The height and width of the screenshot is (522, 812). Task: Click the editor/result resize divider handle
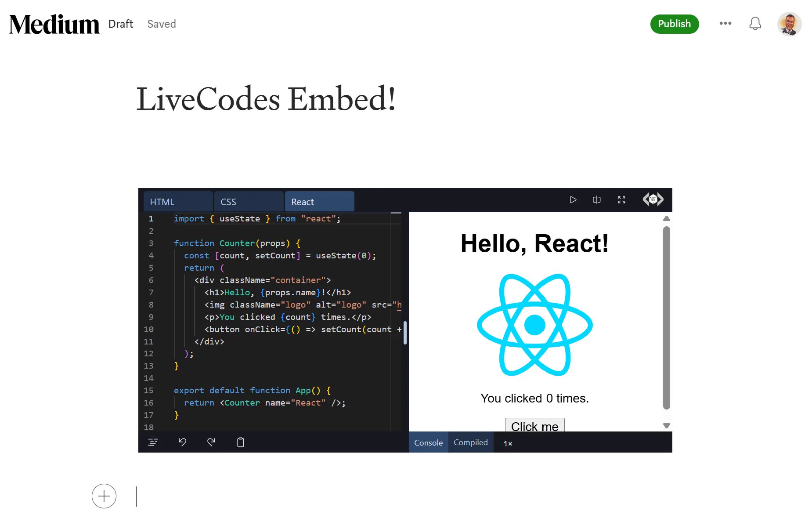(x=405, y=333)
